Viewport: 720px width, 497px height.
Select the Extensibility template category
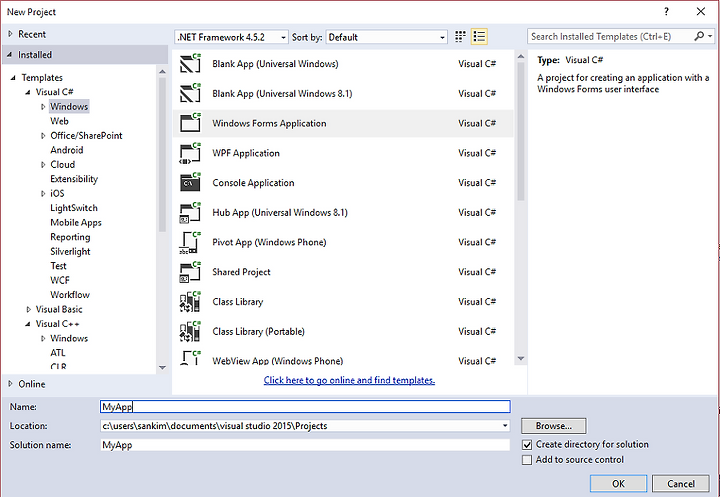[x=74, y=179]
